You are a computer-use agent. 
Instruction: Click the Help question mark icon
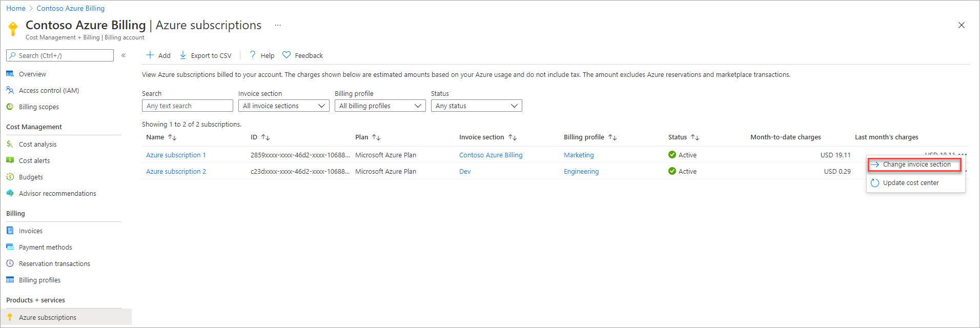coord(253,55)
